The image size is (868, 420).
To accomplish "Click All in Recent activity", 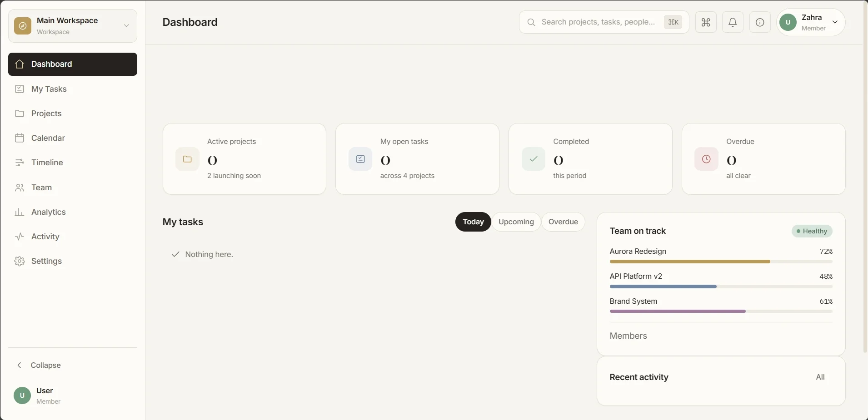I will coord(820,377).
